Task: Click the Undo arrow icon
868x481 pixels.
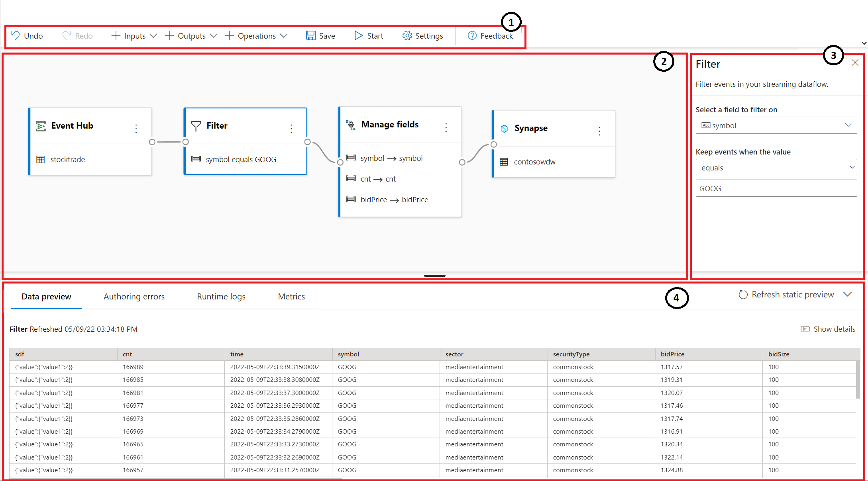Action: [16, 35]
